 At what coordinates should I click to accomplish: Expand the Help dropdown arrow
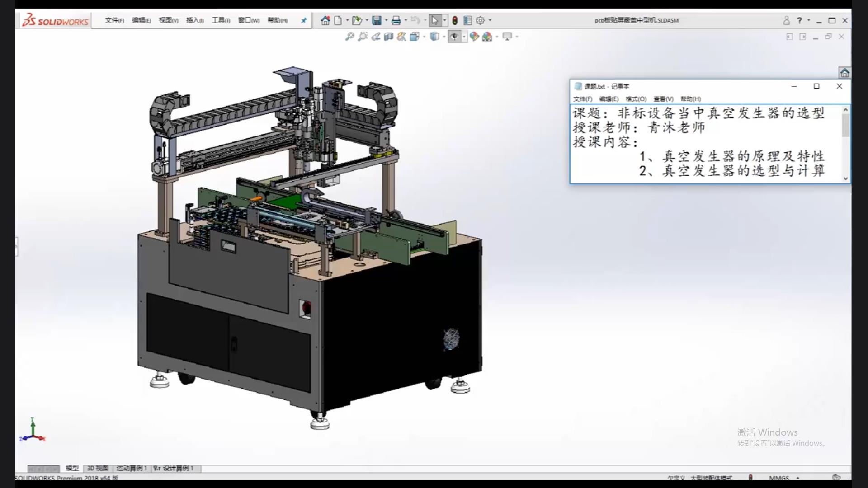point(809,20)
